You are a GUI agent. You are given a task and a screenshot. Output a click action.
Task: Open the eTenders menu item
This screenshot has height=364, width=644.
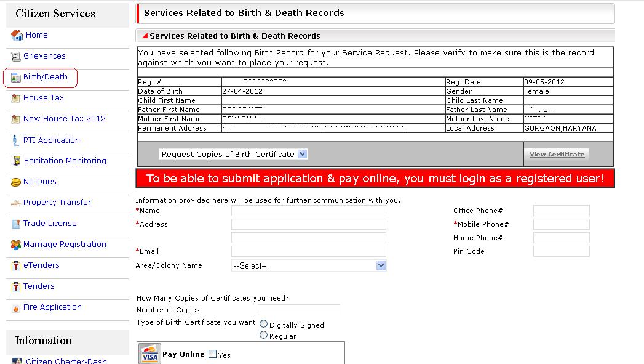click(41, 265)
